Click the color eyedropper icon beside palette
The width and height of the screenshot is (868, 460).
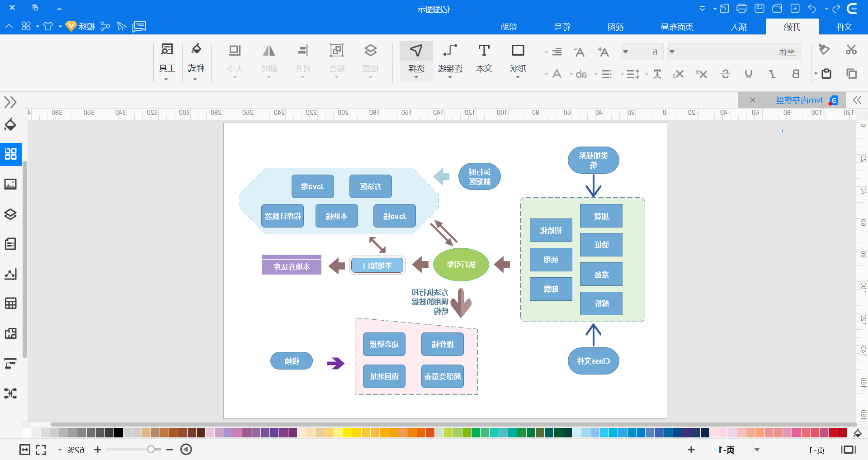coord(857,433)
